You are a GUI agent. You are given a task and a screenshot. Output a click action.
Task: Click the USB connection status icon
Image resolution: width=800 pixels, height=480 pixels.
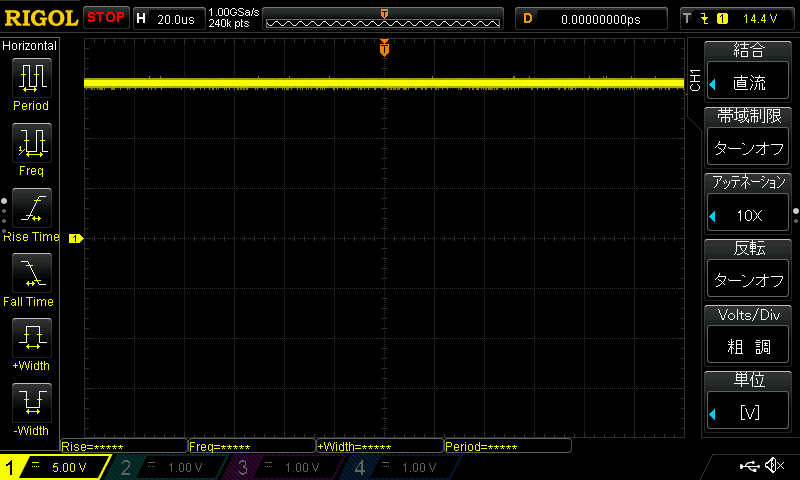pyautogui.click(x=749, y=466)
